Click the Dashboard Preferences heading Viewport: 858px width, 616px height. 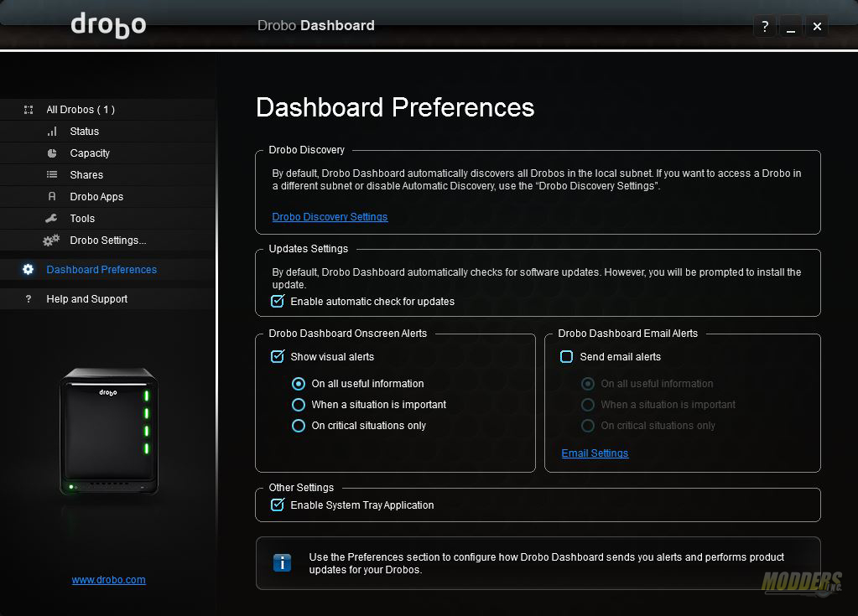[395, 107]
